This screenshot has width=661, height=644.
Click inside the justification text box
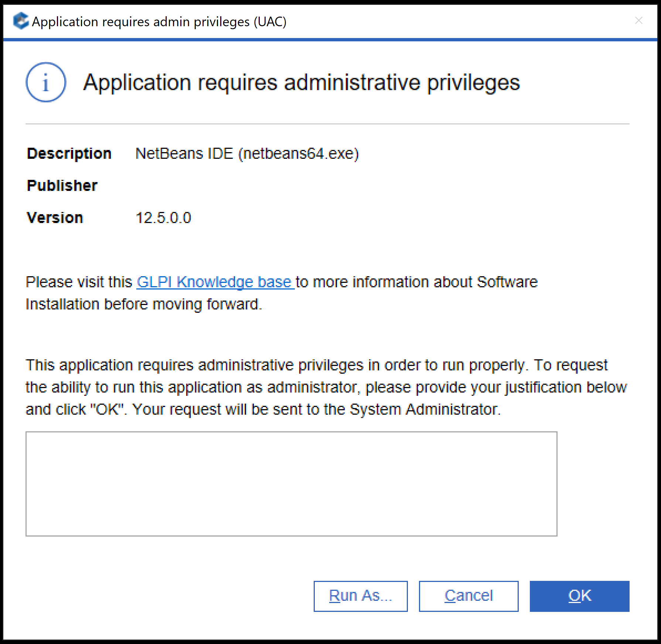point(291,484)
